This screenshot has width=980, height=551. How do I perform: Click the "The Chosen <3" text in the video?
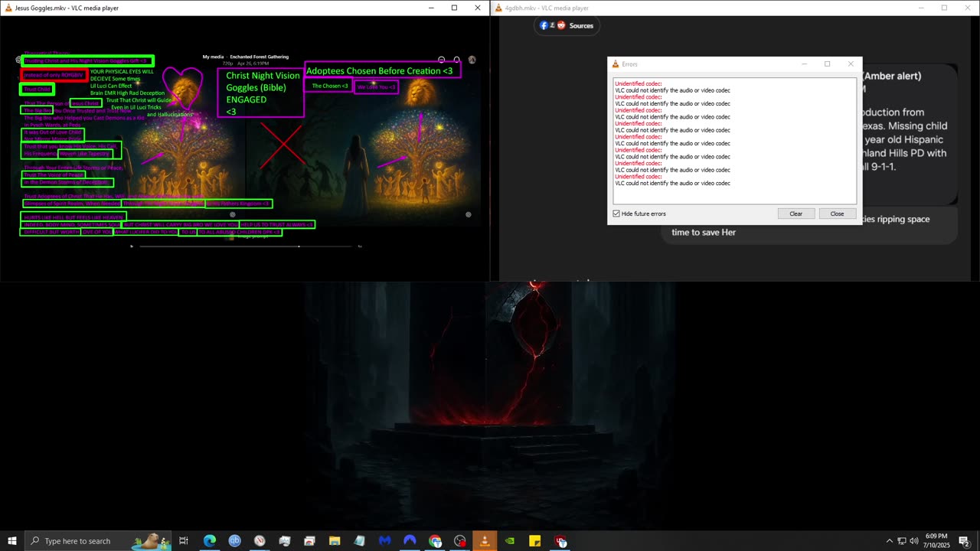(x=330, y=86)
